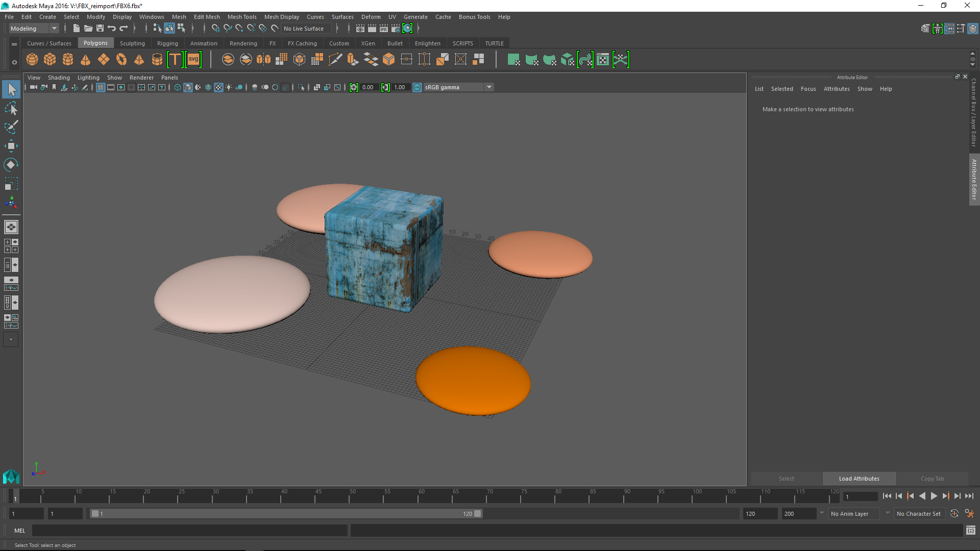Click the Load Attributes button
This screenshot has width=980, height=551.
[x=859, y=478]
